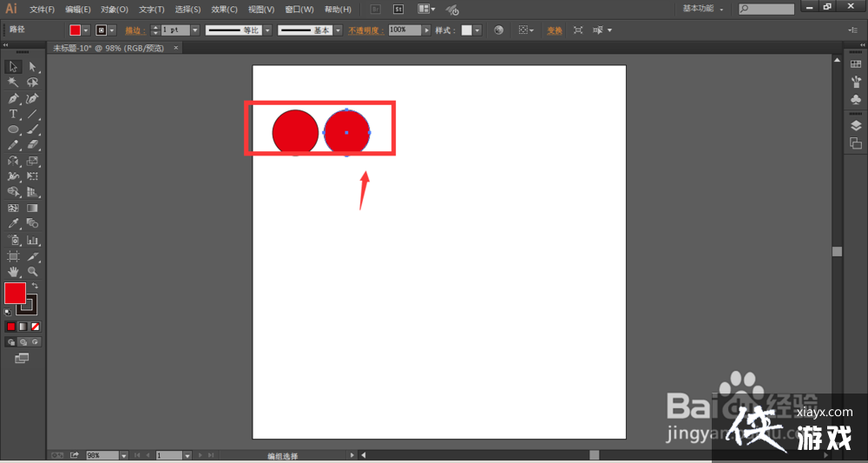Open the 文件(F) menu

(x=42, y=10)
